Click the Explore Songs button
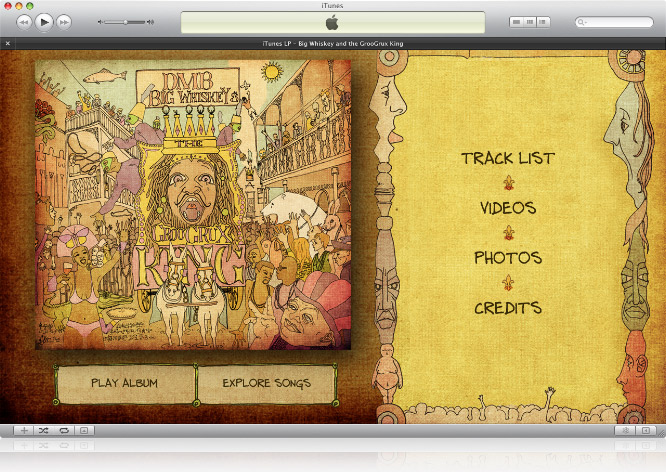 pyautogui.click(x=266, y=383)
